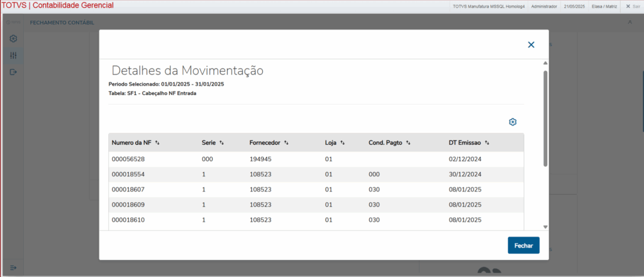The image size is (644, 277).
Task: Sort by Loja column arrows
Action: tap(343, 143)
